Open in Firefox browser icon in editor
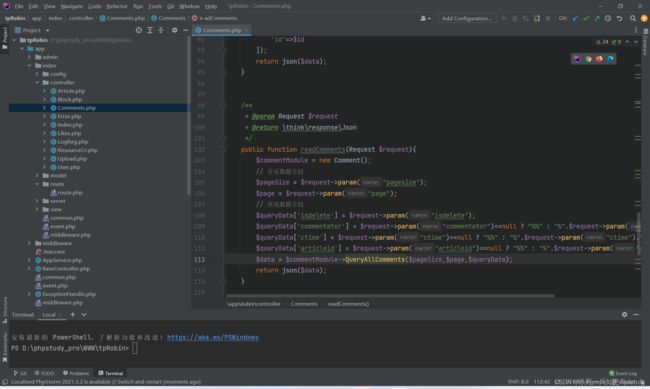Screen dimensions: 650x389 (x=599, y=59)
